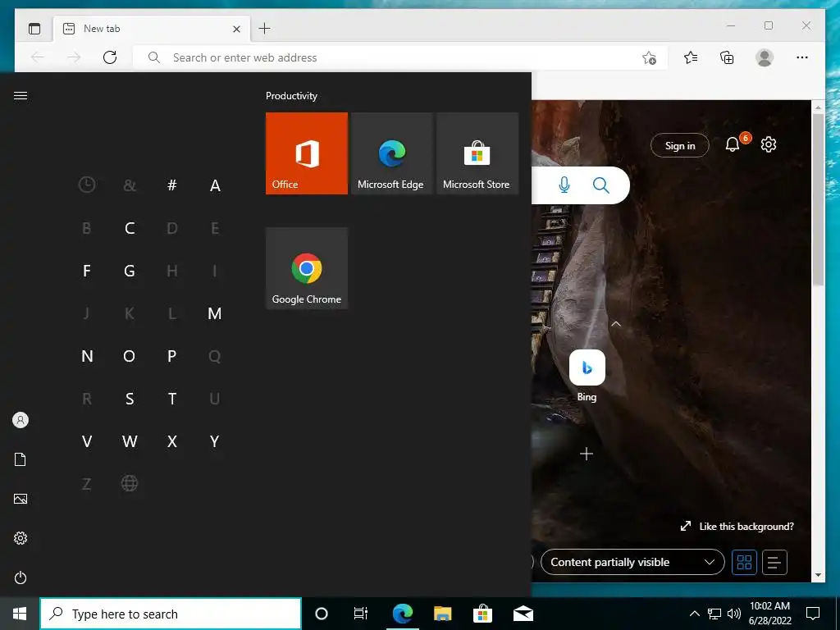Open Power options in Start

coord(21,578)
